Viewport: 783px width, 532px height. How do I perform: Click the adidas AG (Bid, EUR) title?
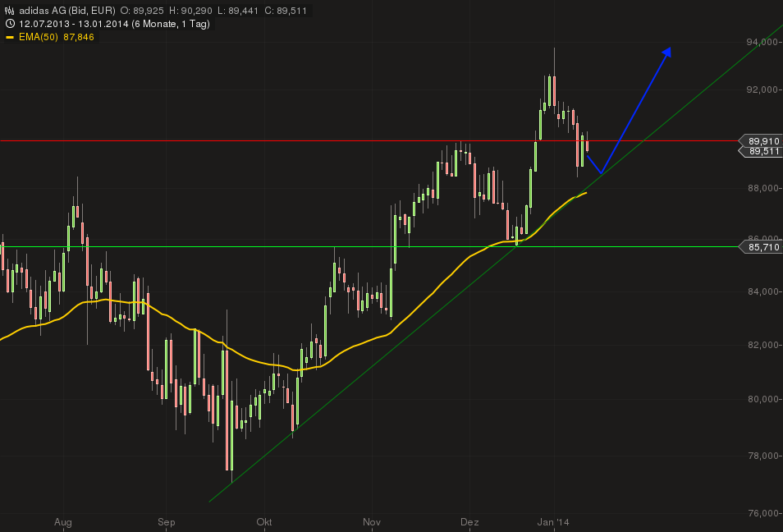67,11
